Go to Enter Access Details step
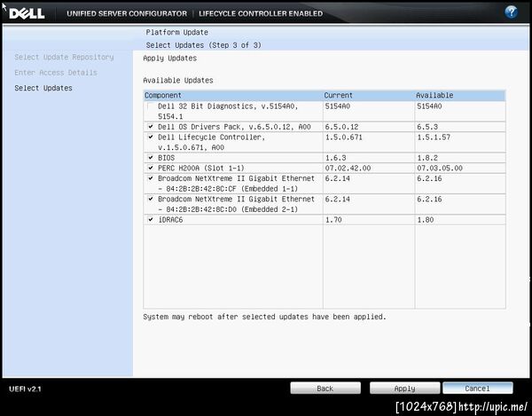 click(x=56, y=72)
